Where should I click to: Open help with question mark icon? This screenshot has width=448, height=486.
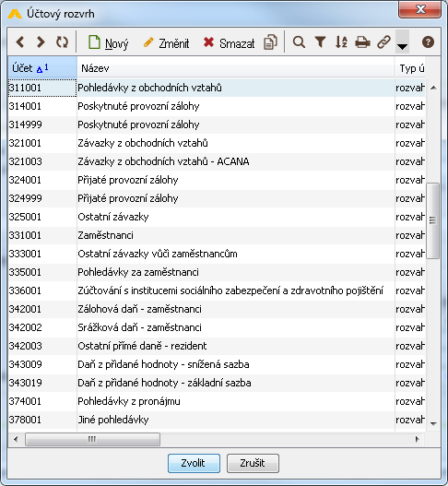tap(428, 41)
